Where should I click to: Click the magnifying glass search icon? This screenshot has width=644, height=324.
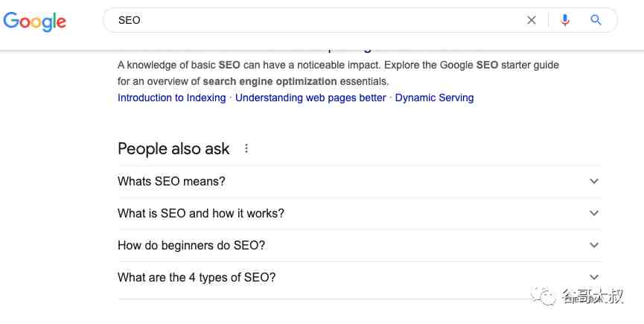coord(596,19)
